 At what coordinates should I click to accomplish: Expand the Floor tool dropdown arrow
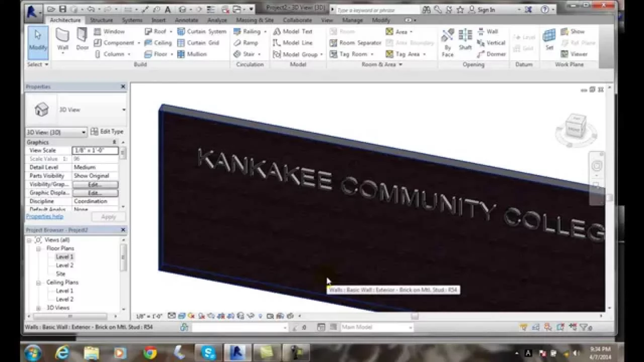[172, 54]
